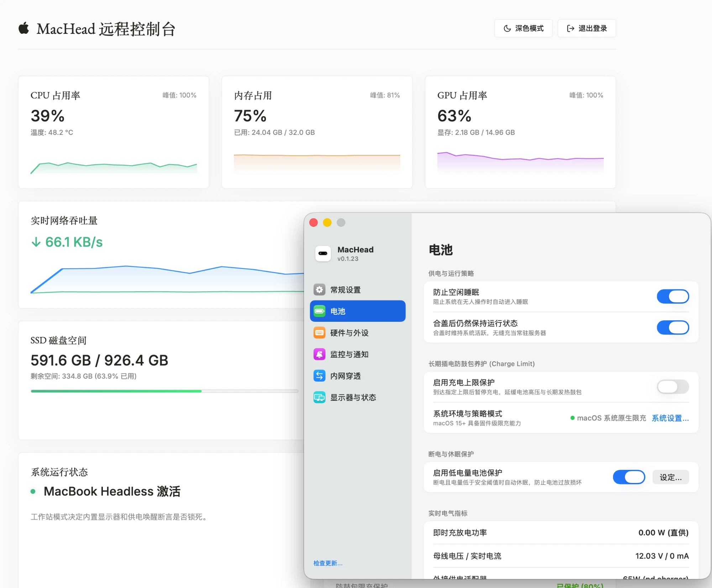The height and width of the screenshot is (588, 712).
Task: Click the logout arrow icon
Action: pos(571,28)
